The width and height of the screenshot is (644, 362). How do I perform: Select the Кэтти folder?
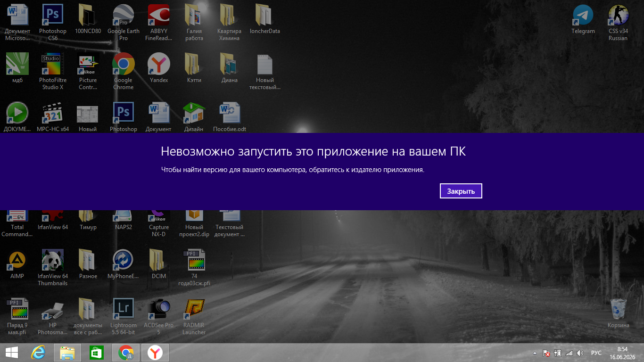pos(194,67)
